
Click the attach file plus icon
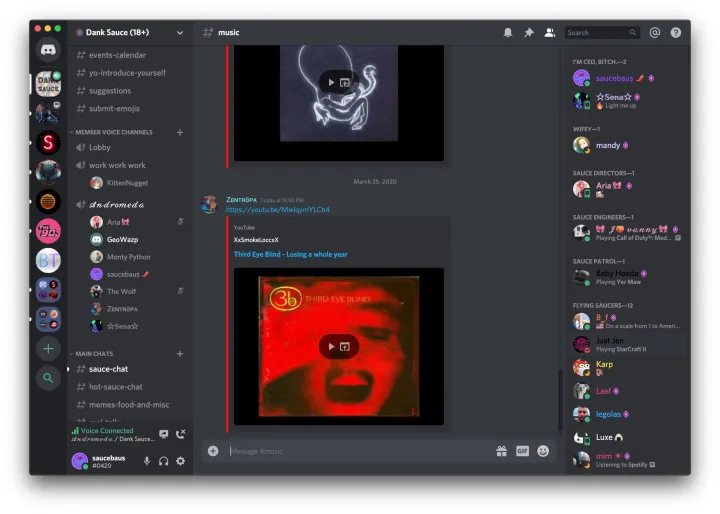pos(213,451)
